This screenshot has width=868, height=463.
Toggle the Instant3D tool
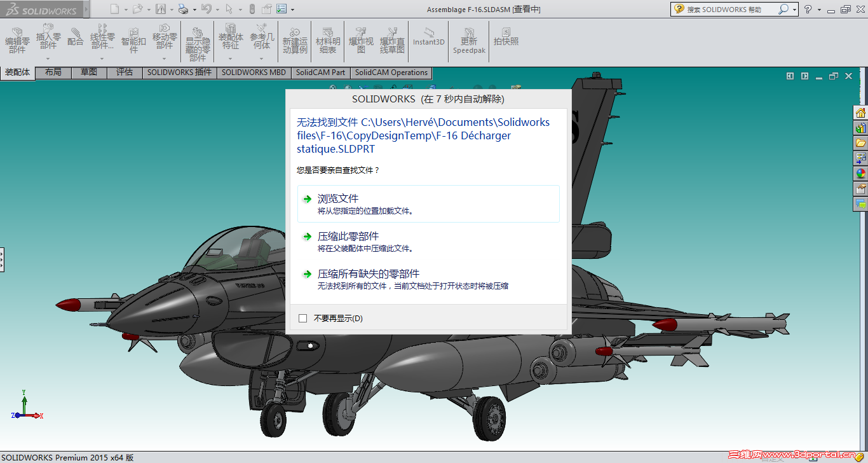click(x=429, y=37)
